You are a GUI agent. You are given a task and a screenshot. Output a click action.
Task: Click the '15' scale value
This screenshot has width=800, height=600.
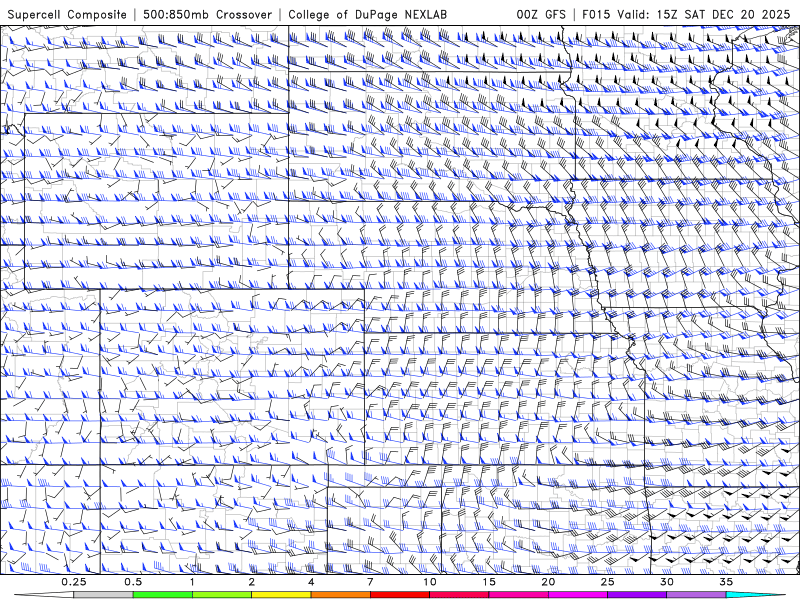[489, 582]
